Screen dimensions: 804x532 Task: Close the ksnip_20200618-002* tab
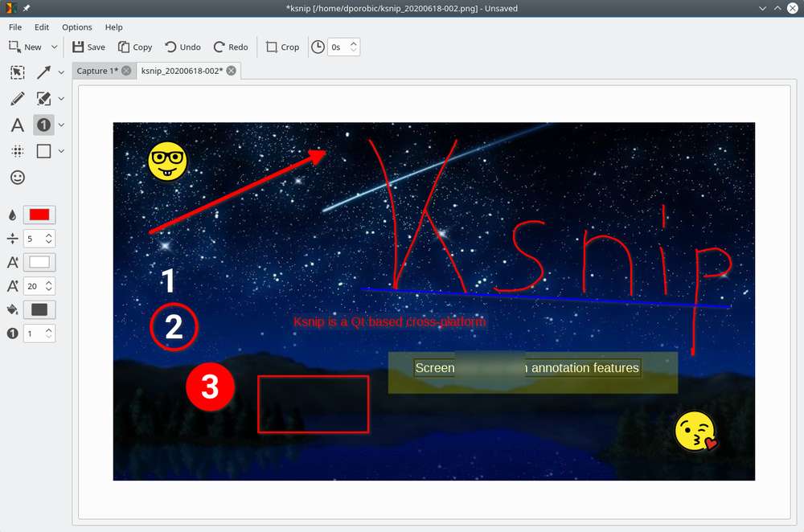[232, 71]
